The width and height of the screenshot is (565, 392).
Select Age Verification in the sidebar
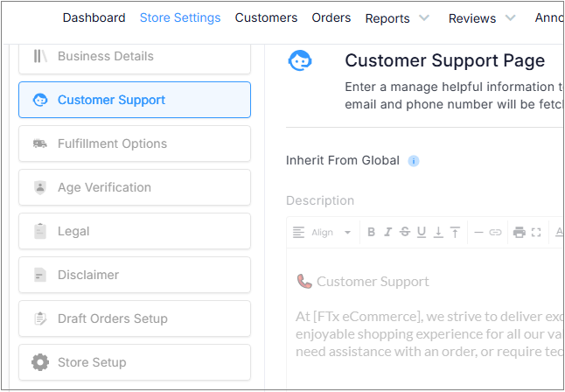(x=135, y=187)
